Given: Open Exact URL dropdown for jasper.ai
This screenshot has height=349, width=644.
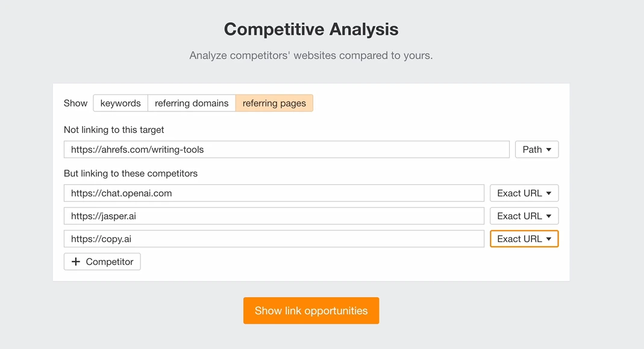Looking at the screenshot, I should pos(524,216).
